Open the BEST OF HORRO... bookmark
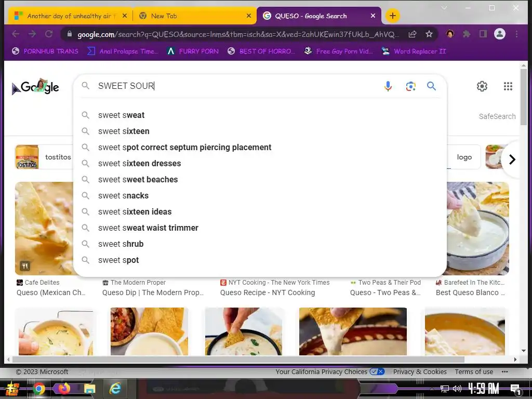 pos(261,51)
